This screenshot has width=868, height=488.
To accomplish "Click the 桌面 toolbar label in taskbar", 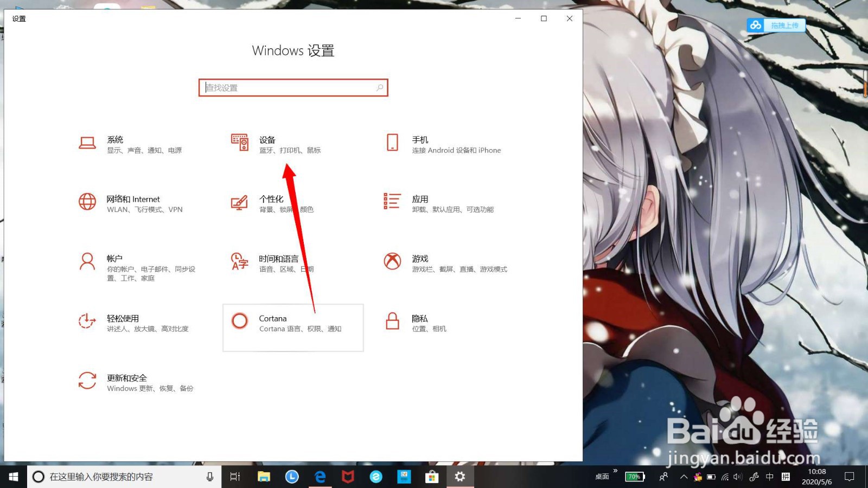I will 602,477.
